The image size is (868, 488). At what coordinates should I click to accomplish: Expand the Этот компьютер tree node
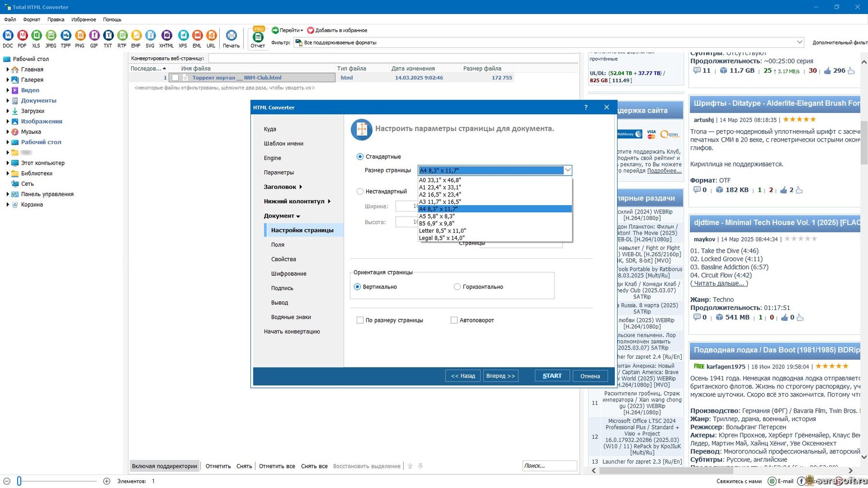pyautogui.click(x=8, y=163)
